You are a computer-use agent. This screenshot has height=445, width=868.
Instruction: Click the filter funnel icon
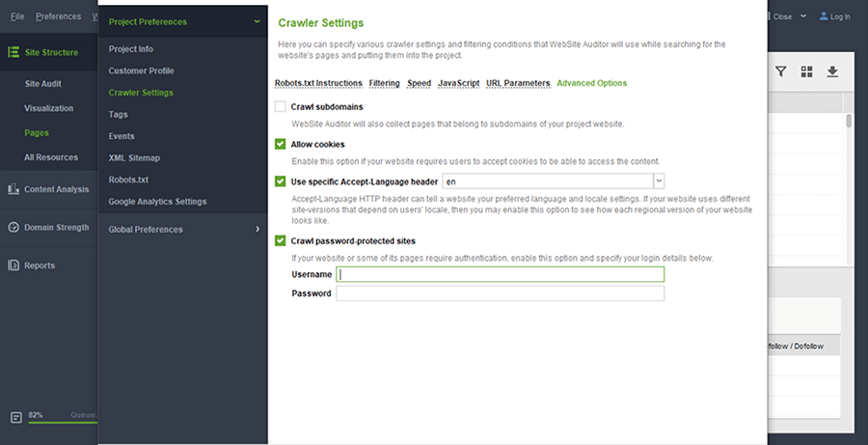pos(780,71)
